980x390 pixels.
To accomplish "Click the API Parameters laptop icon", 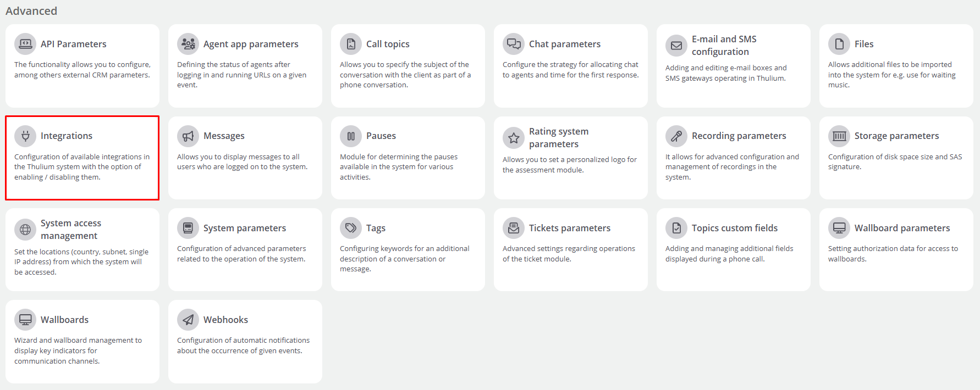I will coord(25,44).
